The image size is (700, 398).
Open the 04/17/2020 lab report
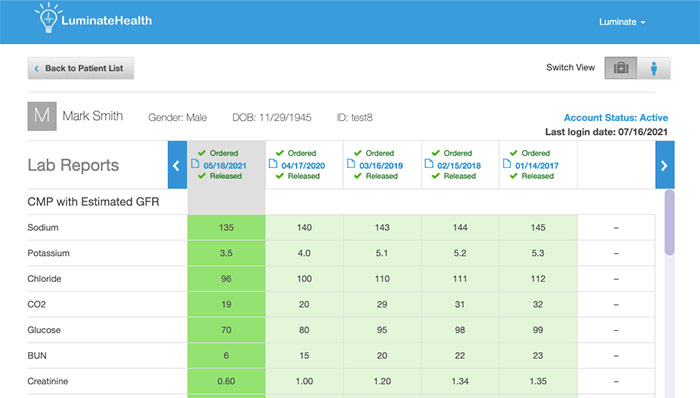pyautogui.click(x=303, y=166)
